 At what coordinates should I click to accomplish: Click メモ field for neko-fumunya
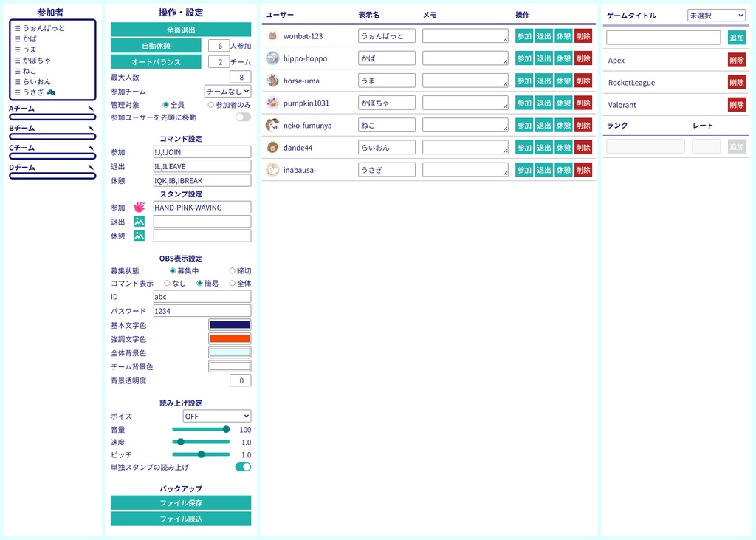pyautogui.click(x=465, y=125)
